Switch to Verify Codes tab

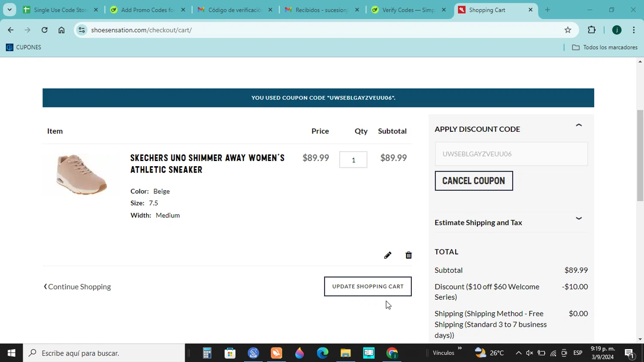[408, 10]
